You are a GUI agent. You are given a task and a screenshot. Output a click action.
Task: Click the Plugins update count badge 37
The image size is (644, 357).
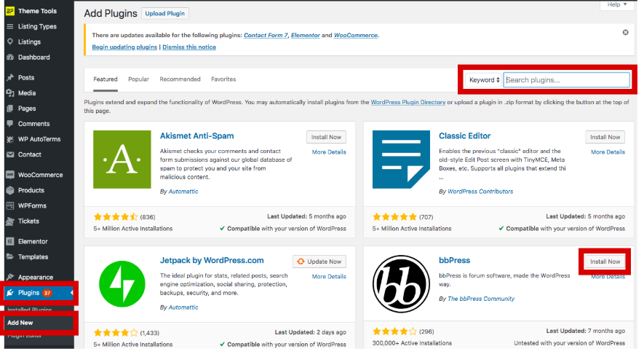[x=47, y=293]
